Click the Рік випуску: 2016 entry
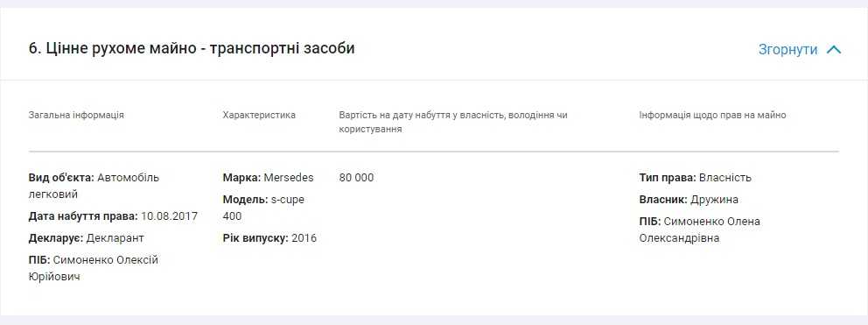This screenshot has width=868, height=325. pos(269,238)
